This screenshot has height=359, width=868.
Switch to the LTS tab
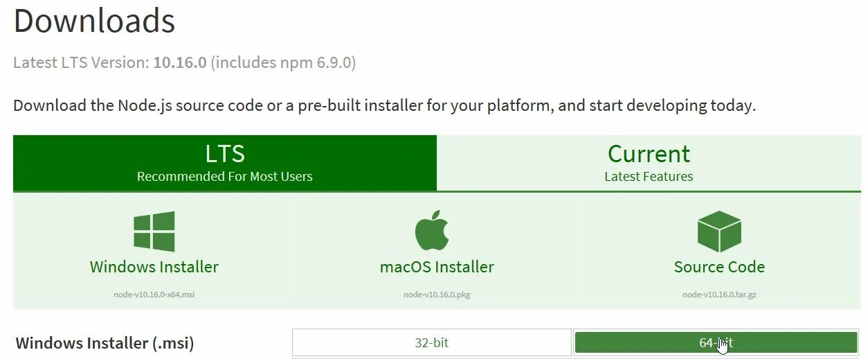coord(225,163)
